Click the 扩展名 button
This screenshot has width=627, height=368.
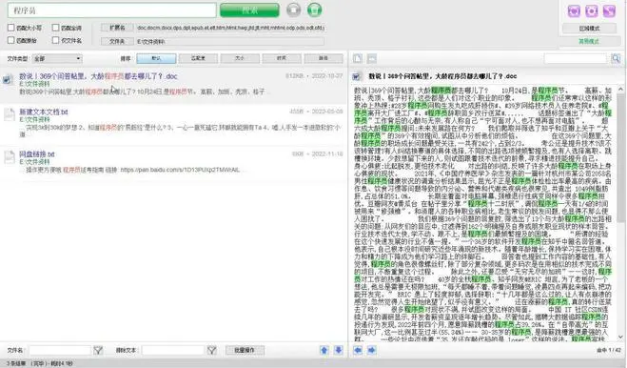tap(117, 28)
